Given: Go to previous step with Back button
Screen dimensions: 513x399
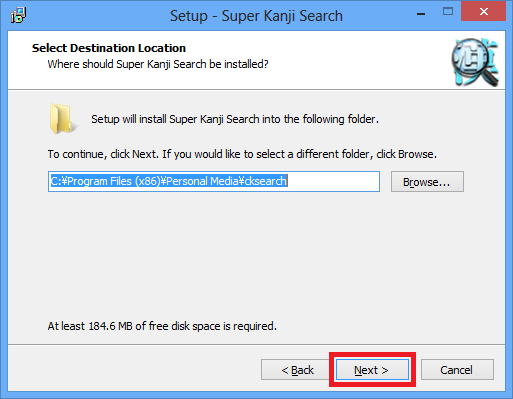Looking at the screenshot, I should coord(297,370).
